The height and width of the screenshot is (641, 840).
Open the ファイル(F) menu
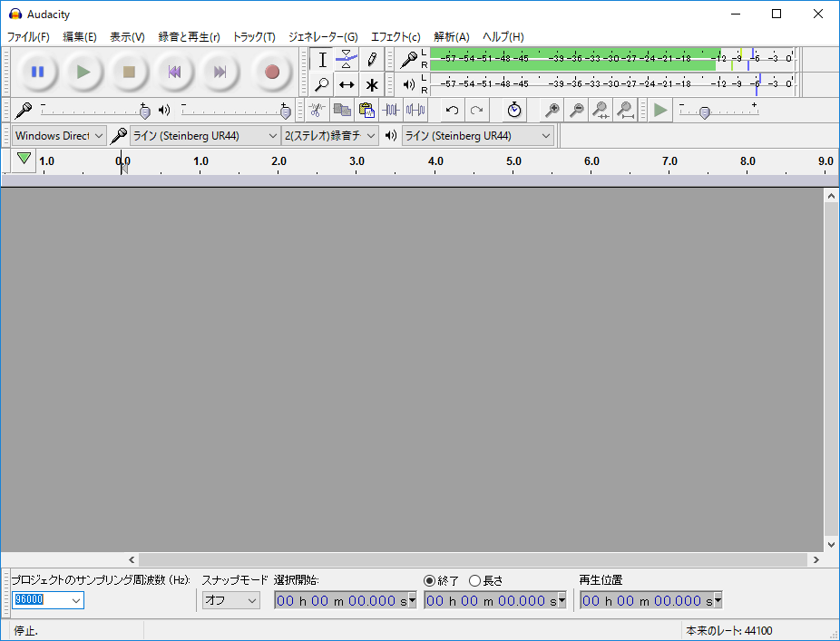point(28,37)
